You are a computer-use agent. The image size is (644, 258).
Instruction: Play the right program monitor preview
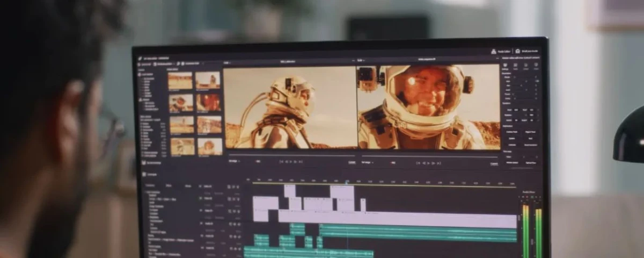[x=429, y=163]
